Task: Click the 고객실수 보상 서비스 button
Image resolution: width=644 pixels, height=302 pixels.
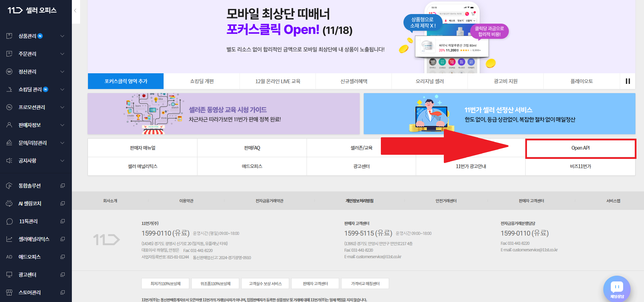Action: (265, 284)
